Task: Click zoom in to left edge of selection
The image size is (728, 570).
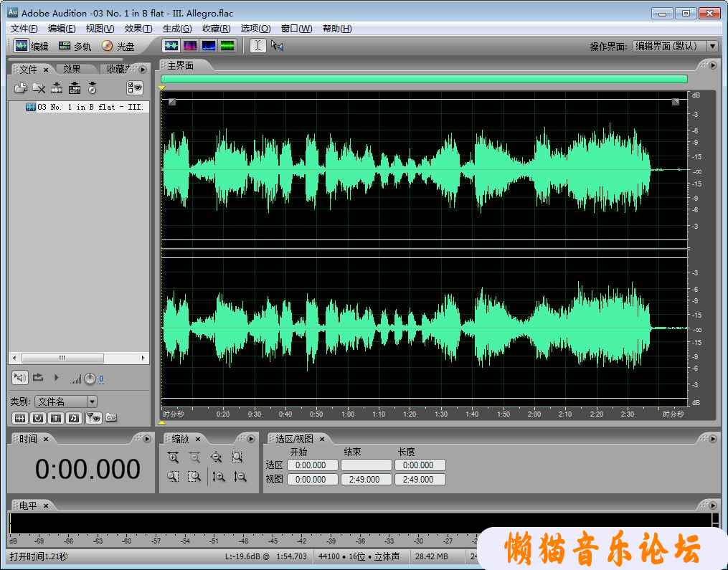Action: coord(173,476)
